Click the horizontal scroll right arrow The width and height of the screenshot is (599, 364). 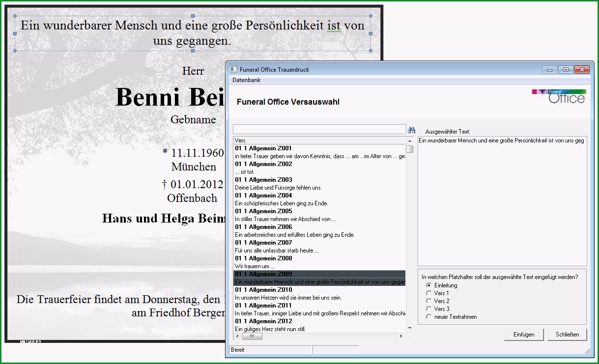(402, 336)
